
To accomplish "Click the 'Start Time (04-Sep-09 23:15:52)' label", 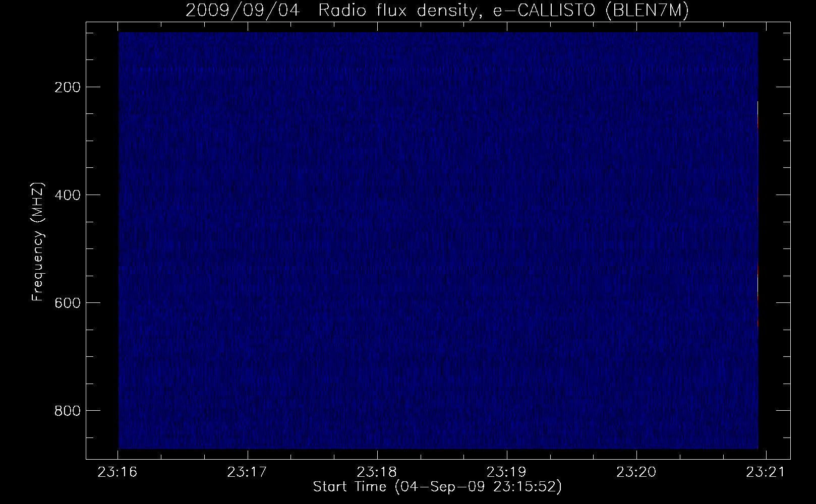I will [437, 487].
